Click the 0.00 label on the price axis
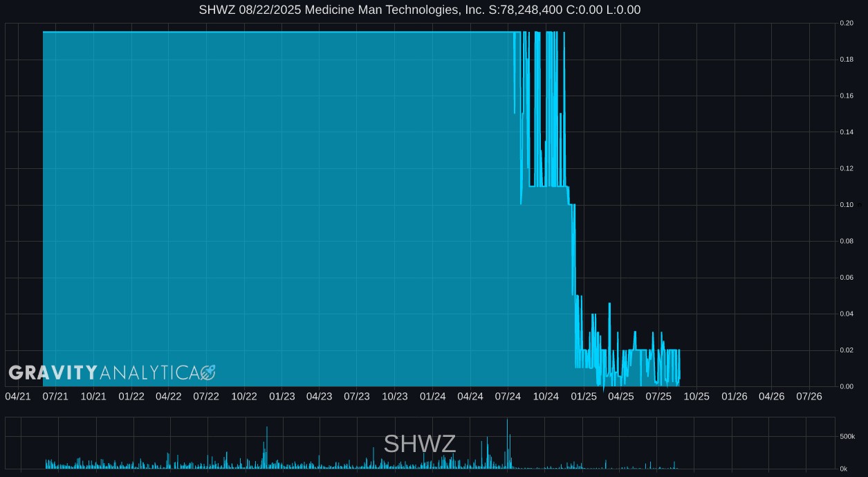 click(x=847, y=386)
